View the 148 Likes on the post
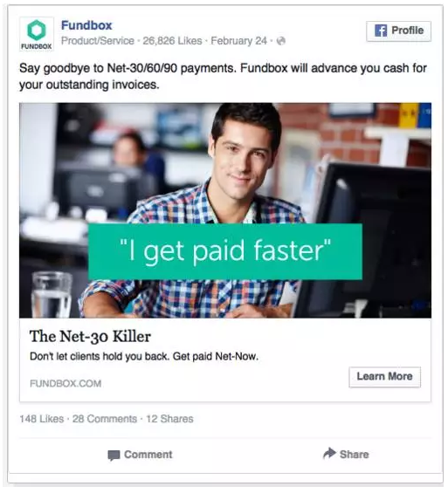 [x=42, y=419]
